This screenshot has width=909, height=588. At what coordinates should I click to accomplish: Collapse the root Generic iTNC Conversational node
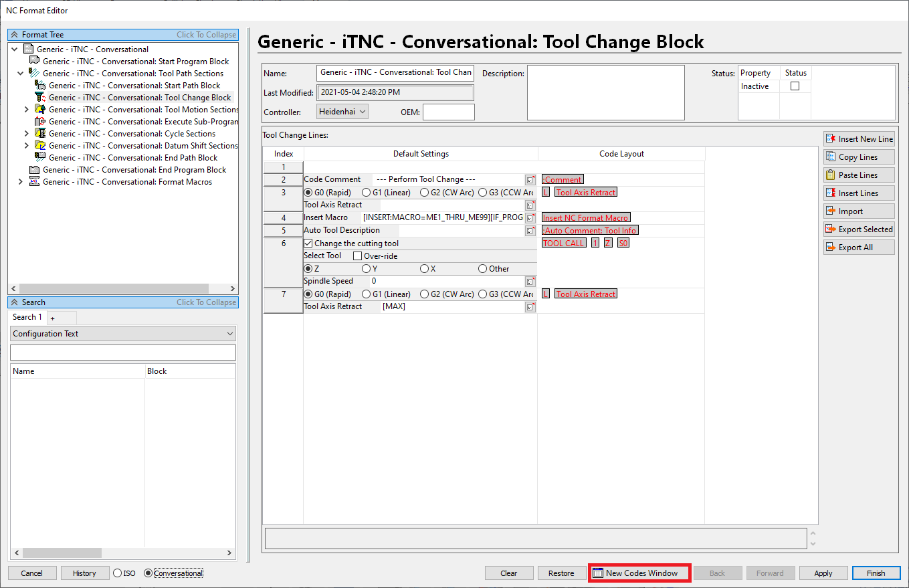click(x=15, y=49)
